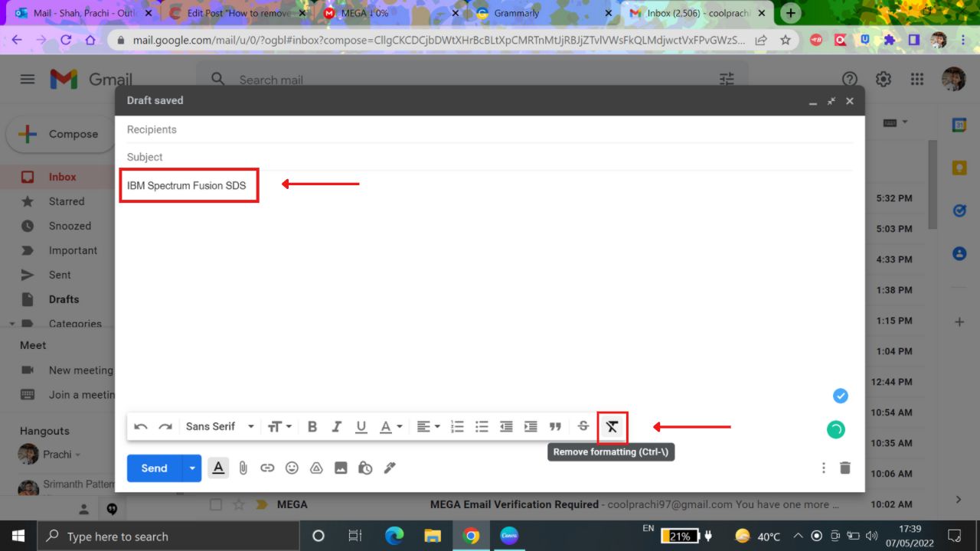Toggle Bold formatting
The image size is (980, 551).
(312, 427)
